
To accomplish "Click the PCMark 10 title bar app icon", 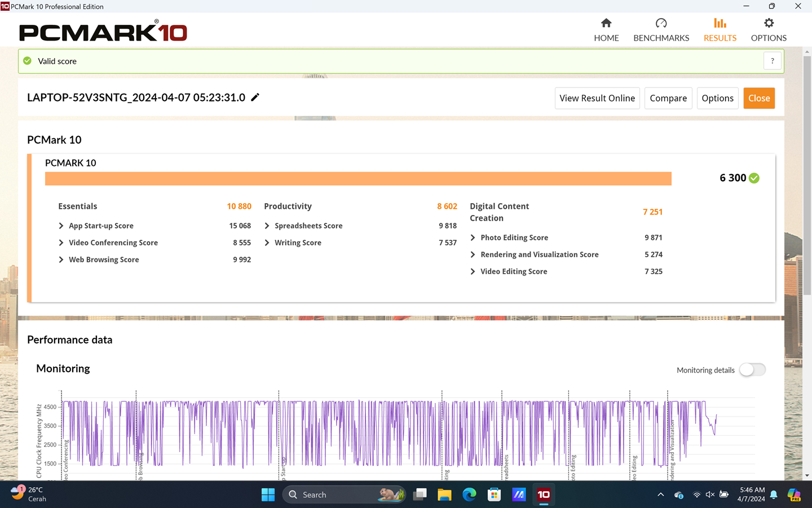I will (5, 6).
